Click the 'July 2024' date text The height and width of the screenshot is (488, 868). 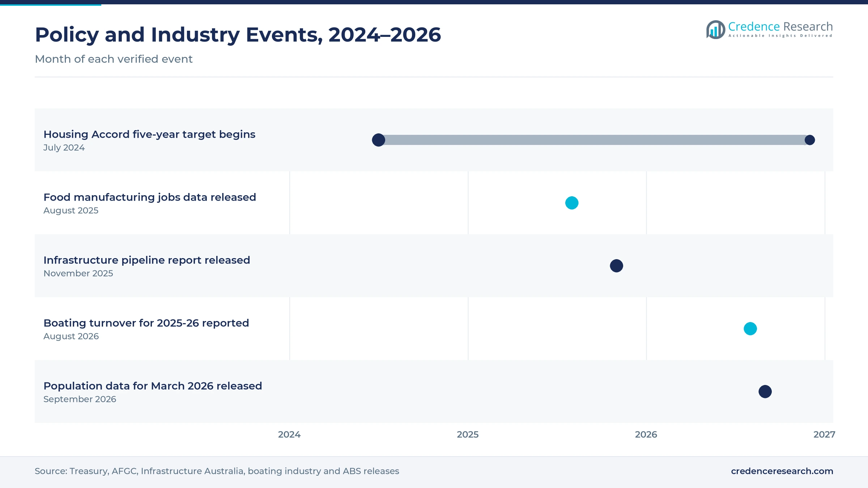(x=64, y=147)
